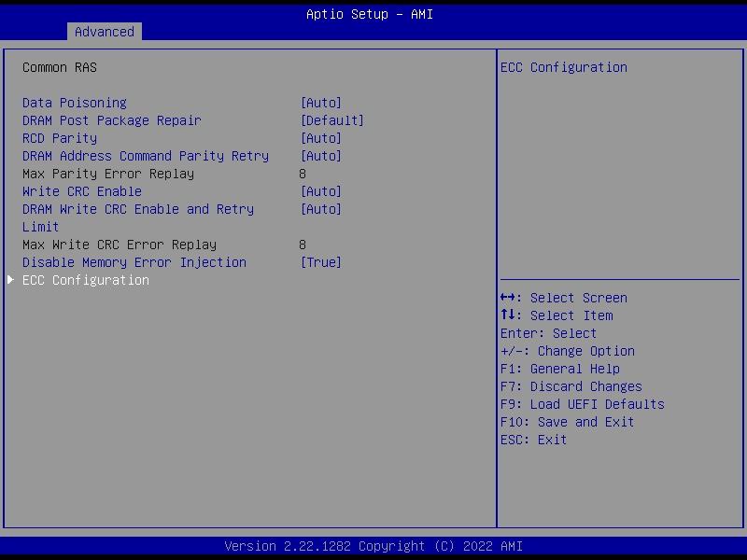
Task: Click the F7: Discard Changes hint
Action: click(x=571, y=386)
